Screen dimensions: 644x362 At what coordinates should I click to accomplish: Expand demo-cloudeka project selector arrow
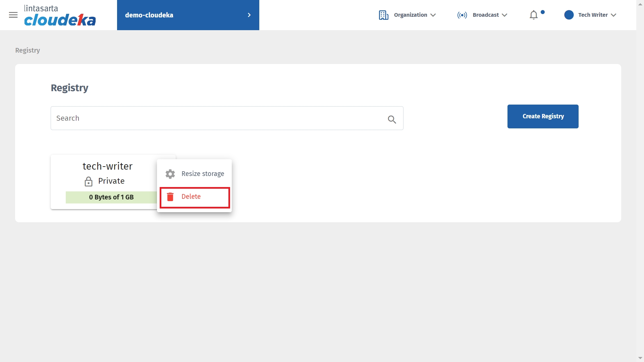point(249,15)
